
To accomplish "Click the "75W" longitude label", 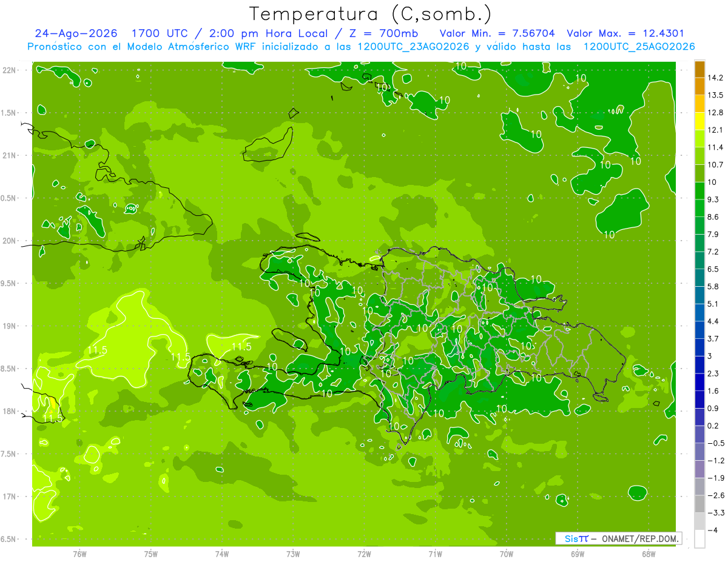I will pos(151,554).
